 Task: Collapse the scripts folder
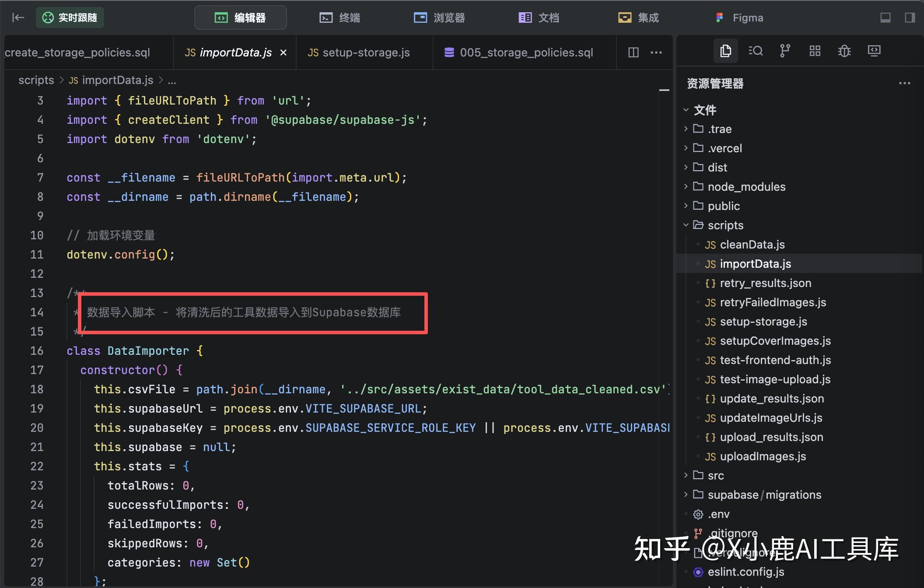pos(725,225)
